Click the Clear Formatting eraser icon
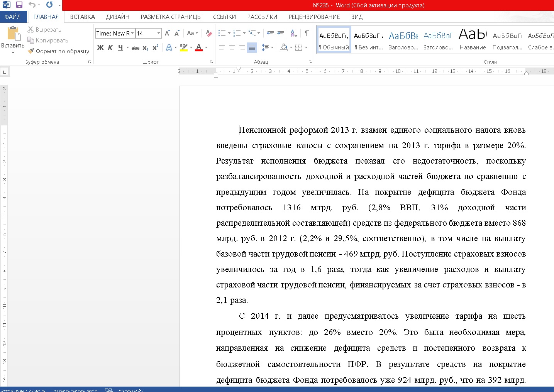This screenshot has width=554, height=392. (x=208, y=34)
